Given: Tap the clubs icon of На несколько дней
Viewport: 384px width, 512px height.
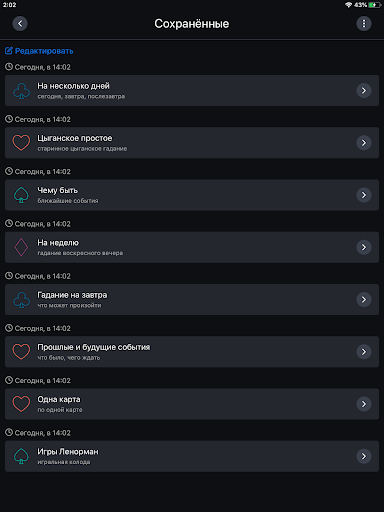Looking at the screenshot, I should point(21,91).
